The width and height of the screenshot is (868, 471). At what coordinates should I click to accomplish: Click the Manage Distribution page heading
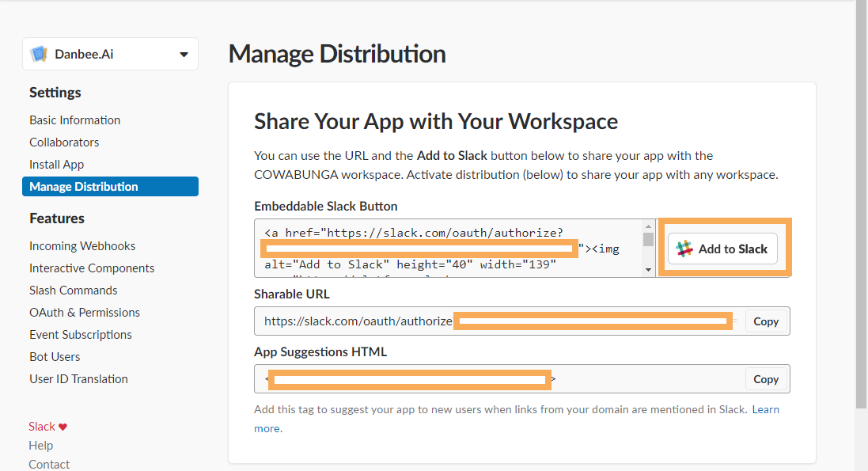pyautogui.click(x=336, y=54)
